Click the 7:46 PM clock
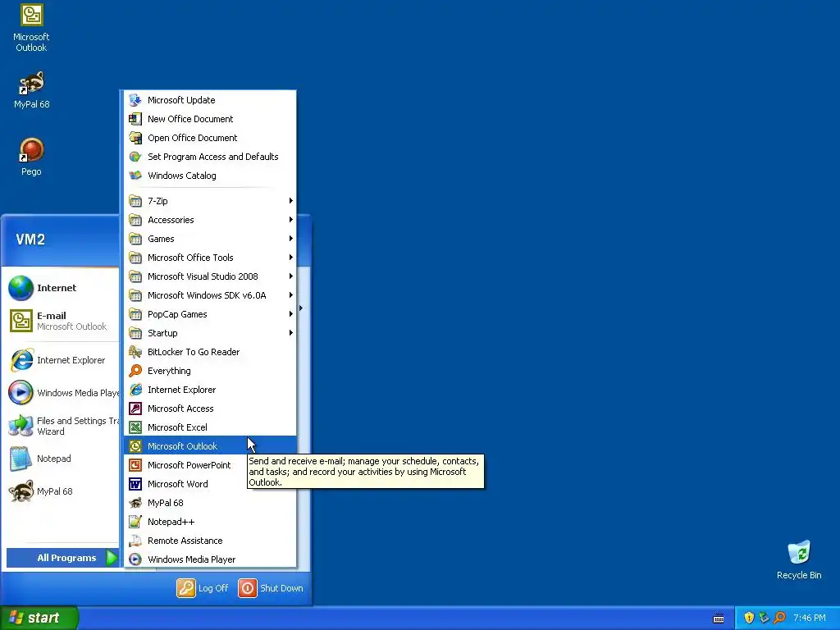Image resolution: width=840 pixels, height=630 pixels. click(x=810, y=618)
